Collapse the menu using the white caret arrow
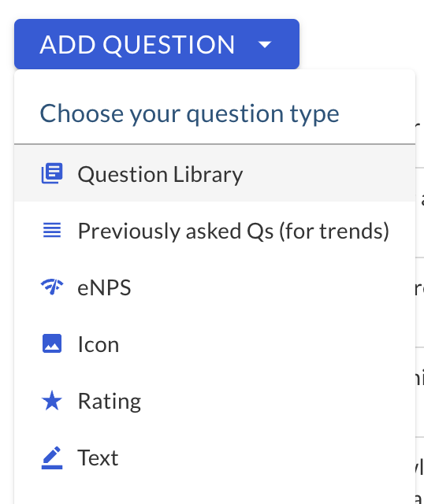 coord(265,44)
